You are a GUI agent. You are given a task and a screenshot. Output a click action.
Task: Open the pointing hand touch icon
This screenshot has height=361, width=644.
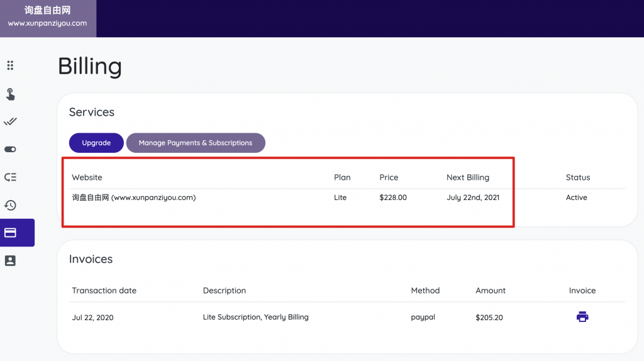click(x=10, y=94)
